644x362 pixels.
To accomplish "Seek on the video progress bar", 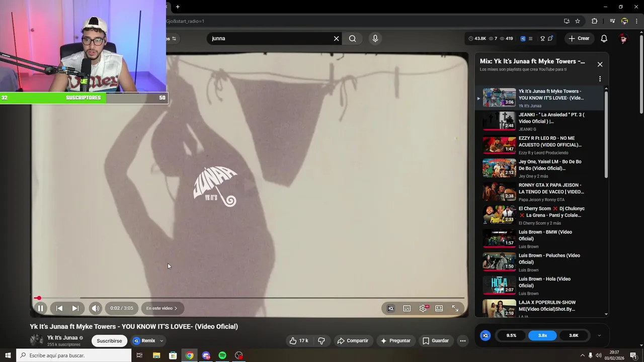I will (249, 298).
